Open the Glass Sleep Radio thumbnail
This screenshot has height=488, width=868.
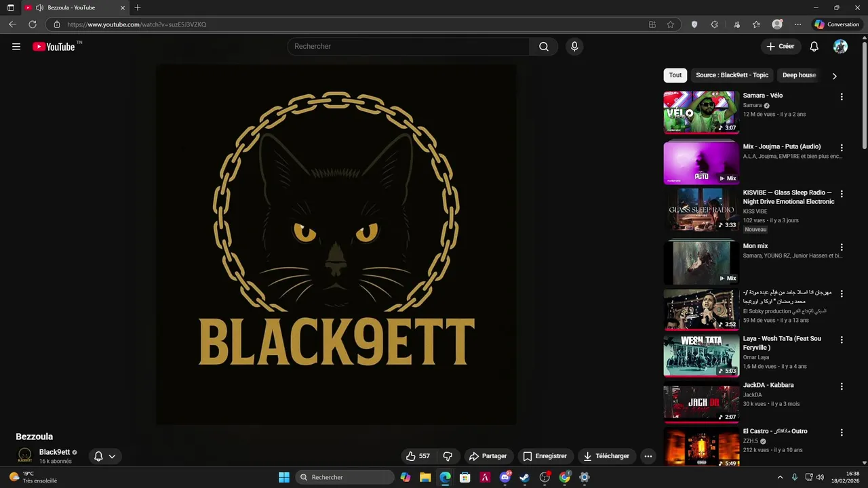coord(701,209)
